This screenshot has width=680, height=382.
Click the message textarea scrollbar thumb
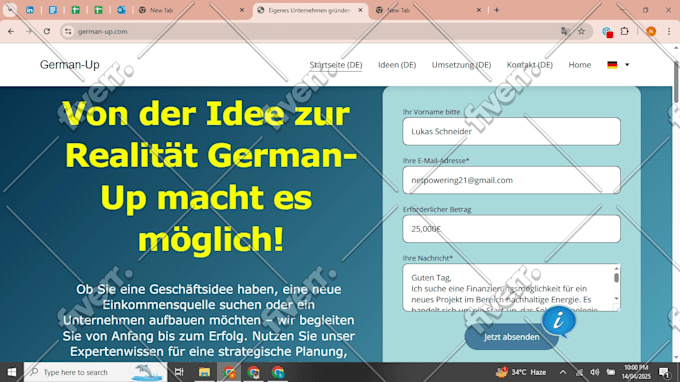(616, 278)
